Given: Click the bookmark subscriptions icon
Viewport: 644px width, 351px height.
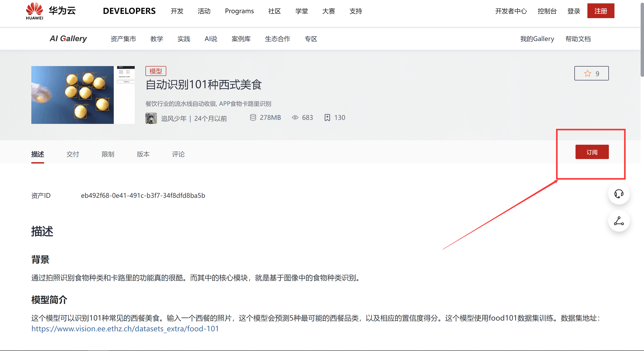Looking at the screenshot, I should tap(327, 118).
